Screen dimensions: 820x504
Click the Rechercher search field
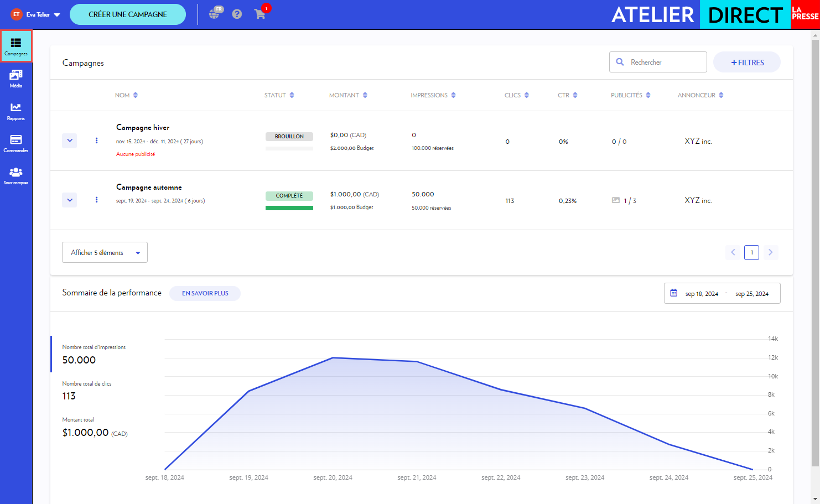[658, 62]
